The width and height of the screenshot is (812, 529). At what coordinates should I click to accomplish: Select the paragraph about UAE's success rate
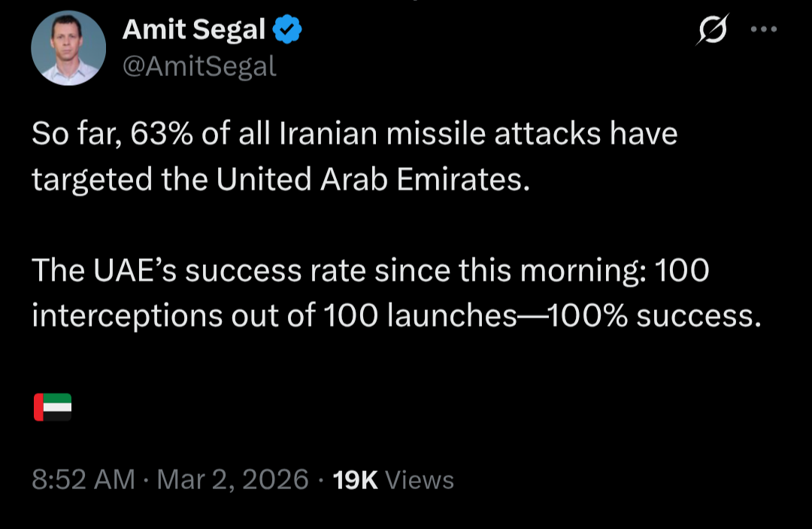[x=397, y=293]
